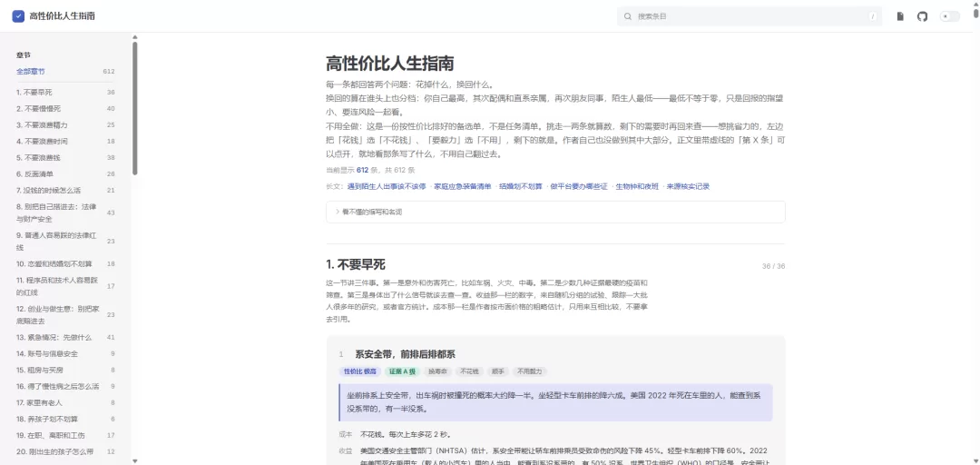Go to chapter 19. 在职、离职和工伤
The height and width of the screenshot is (465, 980).
65,435
